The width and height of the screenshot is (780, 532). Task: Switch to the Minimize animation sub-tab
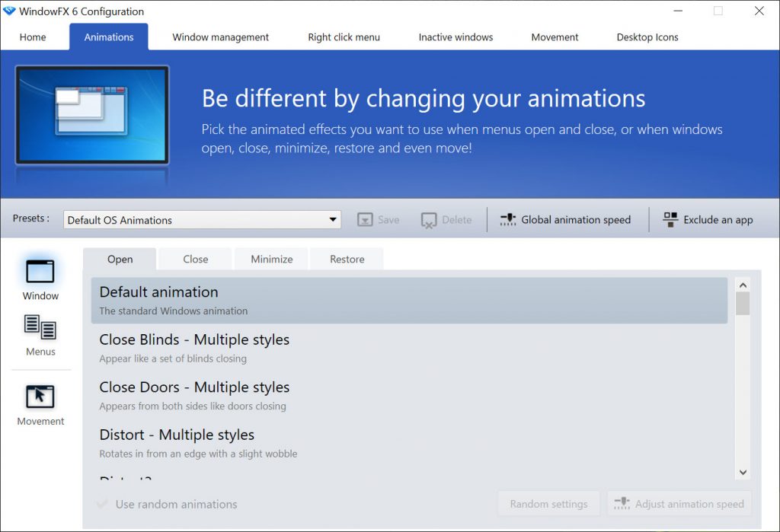tap(272, 259)
